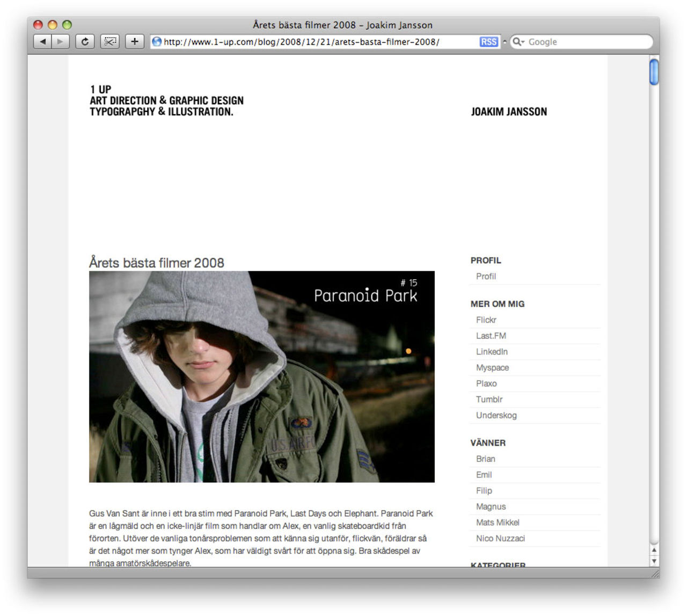Screen dimensions: 687x616
Task: Open the Last.FM link
Action: pyautogui.click(x=491, y=336)
